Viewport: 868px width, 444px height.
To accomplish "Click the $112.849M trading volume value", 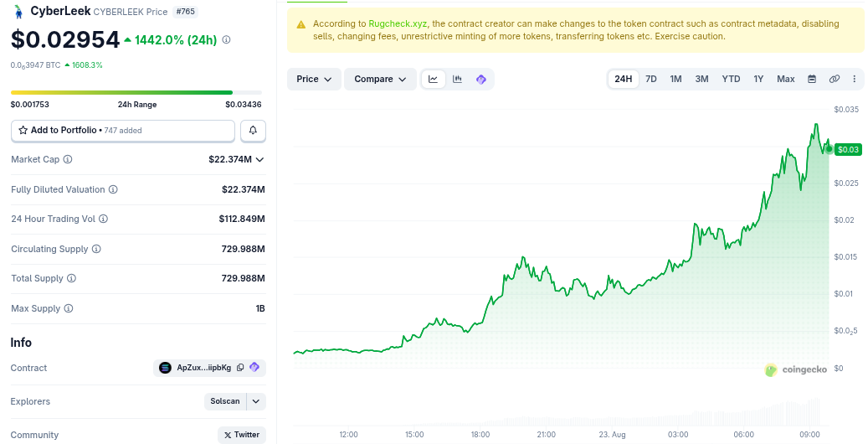I will click(242, 219).
